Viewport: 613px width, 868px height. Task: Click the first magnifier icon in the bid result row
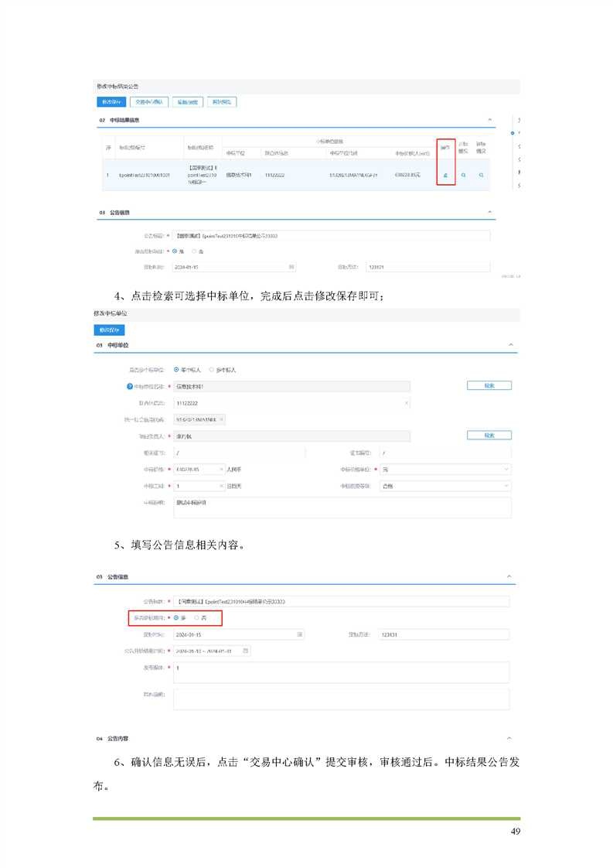464,176
